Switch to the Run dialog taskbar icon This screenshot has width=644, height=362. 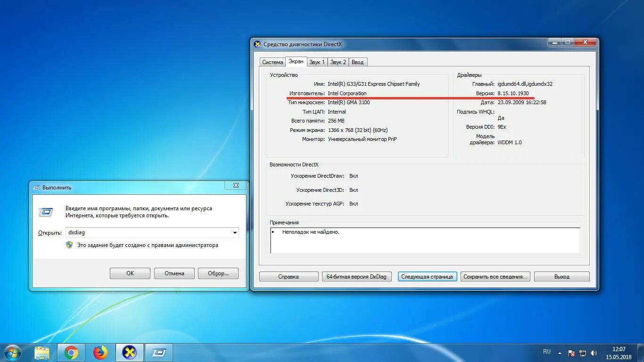pos(158,353)
